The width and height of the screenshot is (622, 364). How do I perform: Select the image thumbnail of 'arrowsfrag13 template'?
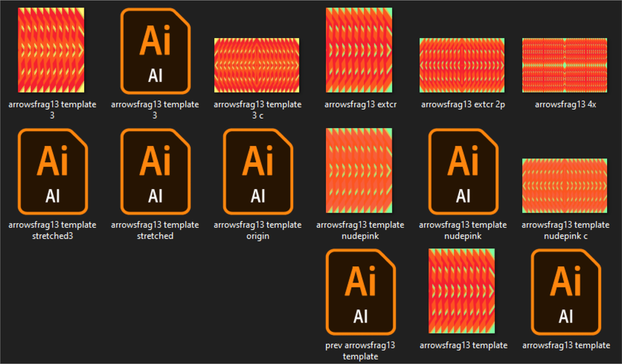pos(462,291)
